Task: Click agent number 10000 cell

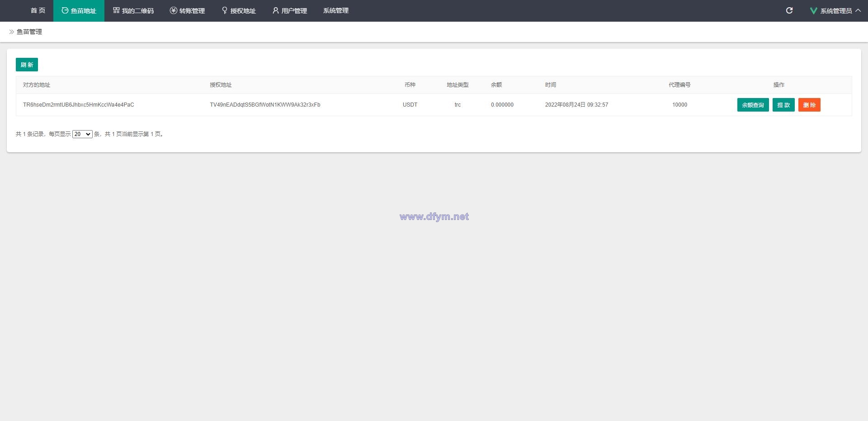Action: [679, 105]
